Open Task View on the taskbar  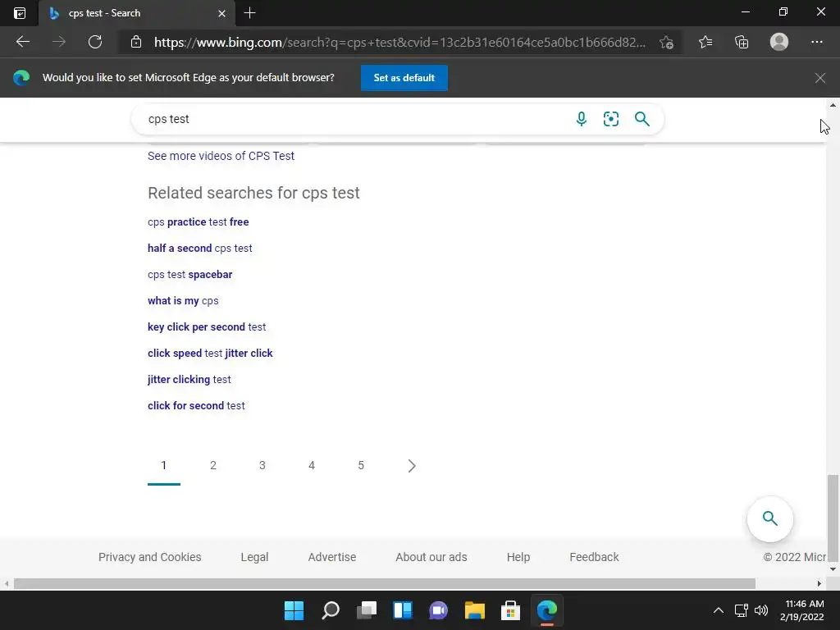point(367,610)
